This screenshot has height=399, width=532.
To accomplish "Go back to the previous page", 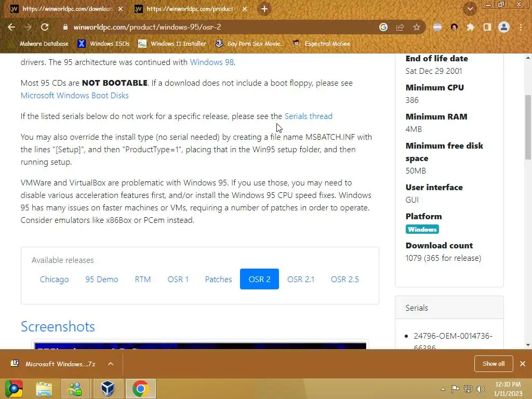I will [x=11, y=27].
